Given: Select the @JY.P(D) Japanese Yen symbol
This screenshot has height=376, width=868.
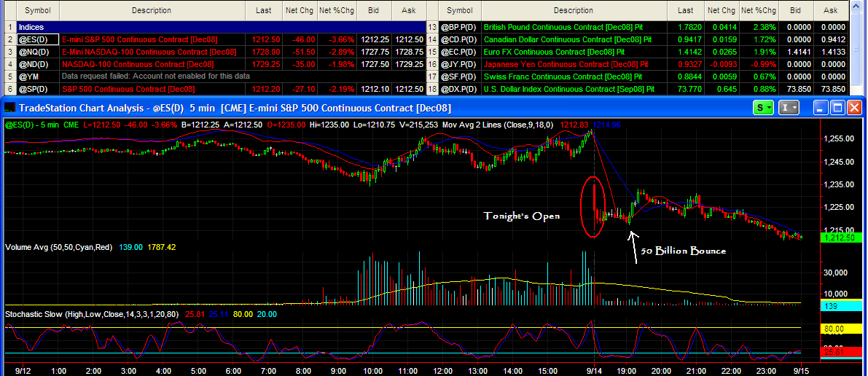Looking at the screenshot, I should (459, 64).
